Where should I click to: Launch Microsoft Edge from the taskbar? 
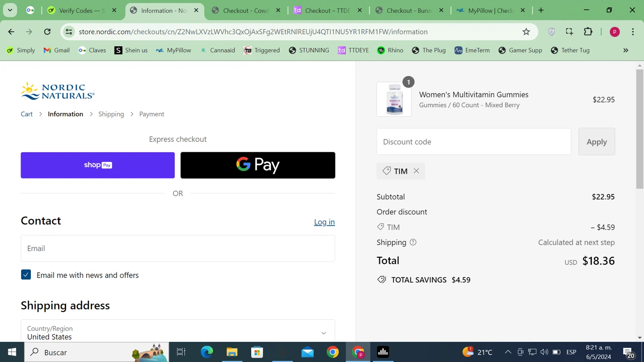coord(207,352)
